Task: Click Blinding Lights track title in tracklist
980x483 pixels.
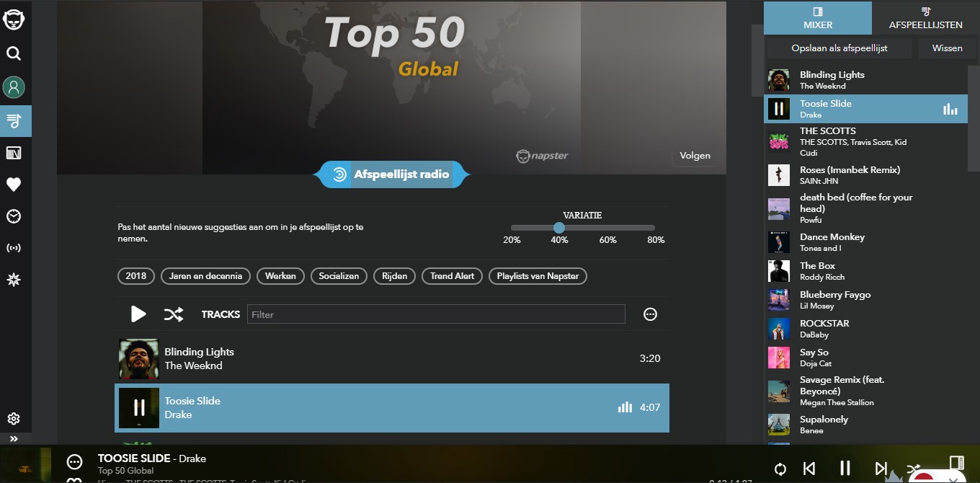Action: click(199, 352)
